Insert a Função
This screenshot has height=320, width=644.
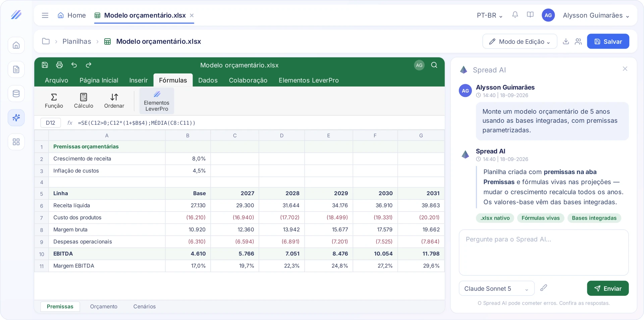click(54, 101)
